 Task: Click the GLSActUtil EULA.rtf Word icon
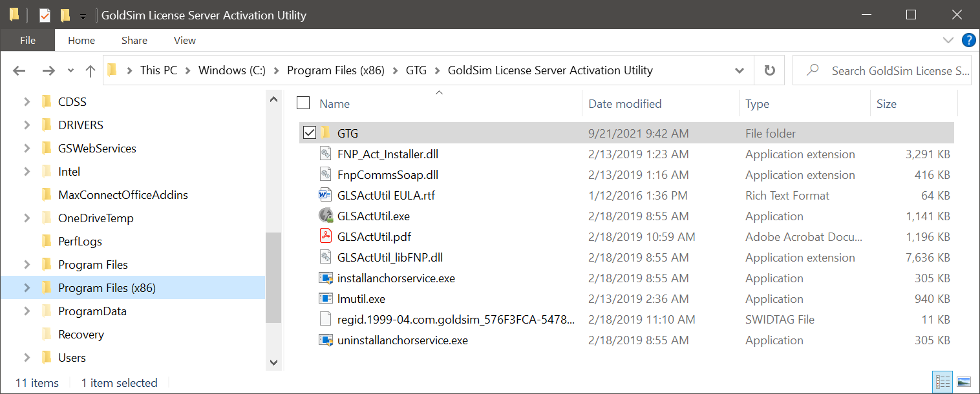click(326, 195)
